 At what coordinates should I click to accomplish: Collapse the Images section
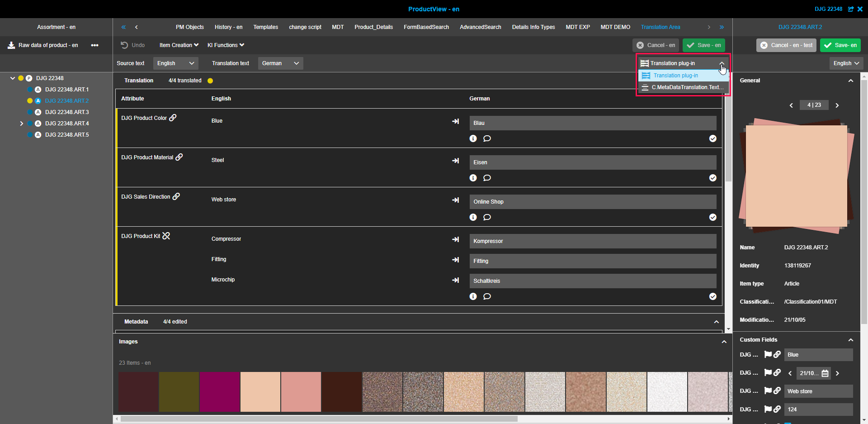pos(724,342)
